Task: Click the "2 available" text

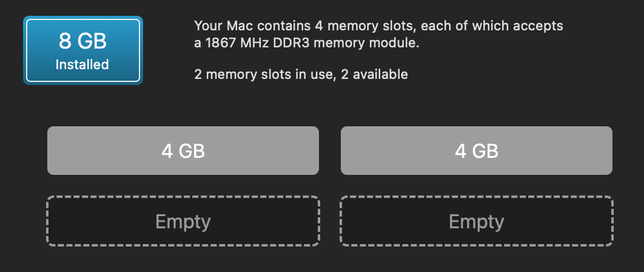Action: 374,75
